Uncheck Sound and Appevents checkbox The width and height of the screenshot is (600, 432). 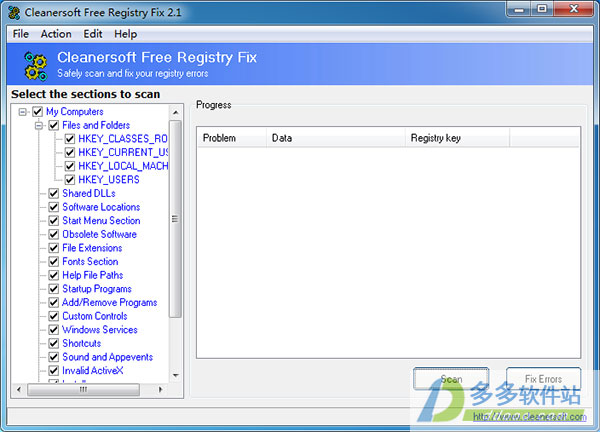[54, 357]
